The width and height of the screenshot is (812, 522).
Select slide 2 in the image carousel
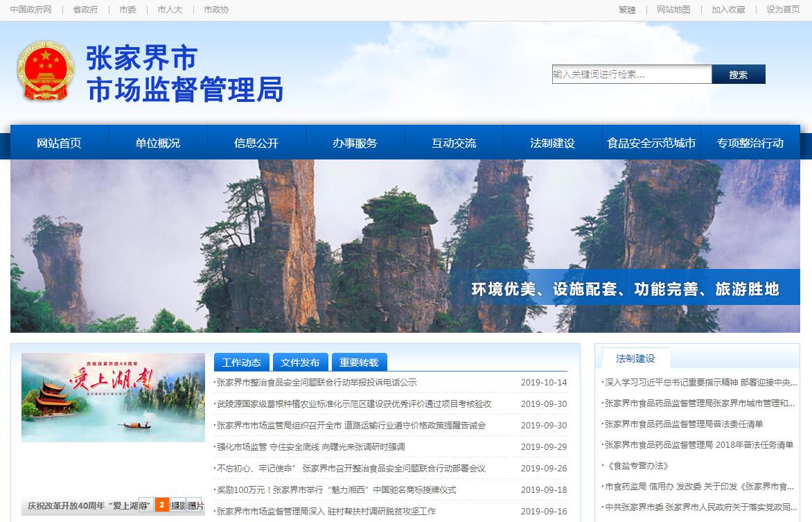coord(161,505)
